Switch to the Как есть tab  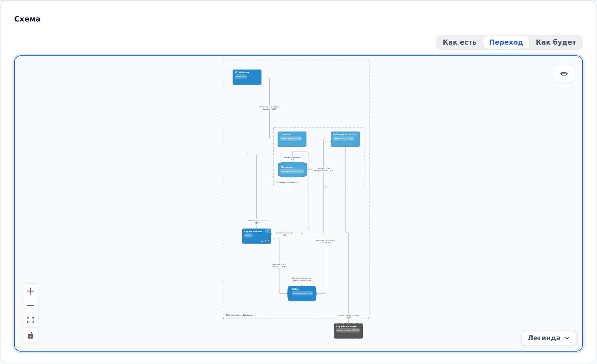tap(460, 42)
